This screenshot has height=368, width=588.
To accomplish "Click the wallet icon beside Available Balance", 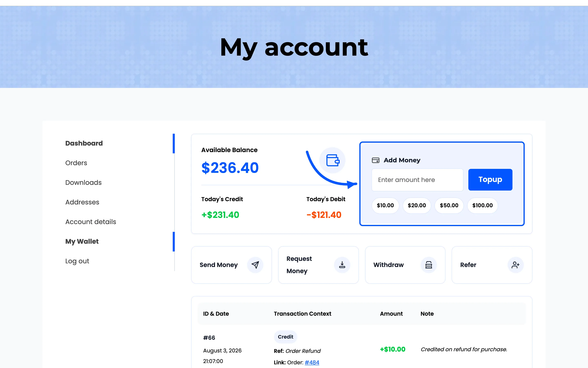I will [x=332, y=160].
